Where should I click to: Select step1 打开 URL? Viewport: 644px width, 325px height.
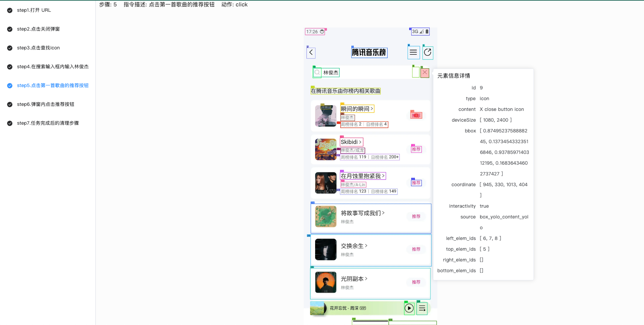coord(34,10)
